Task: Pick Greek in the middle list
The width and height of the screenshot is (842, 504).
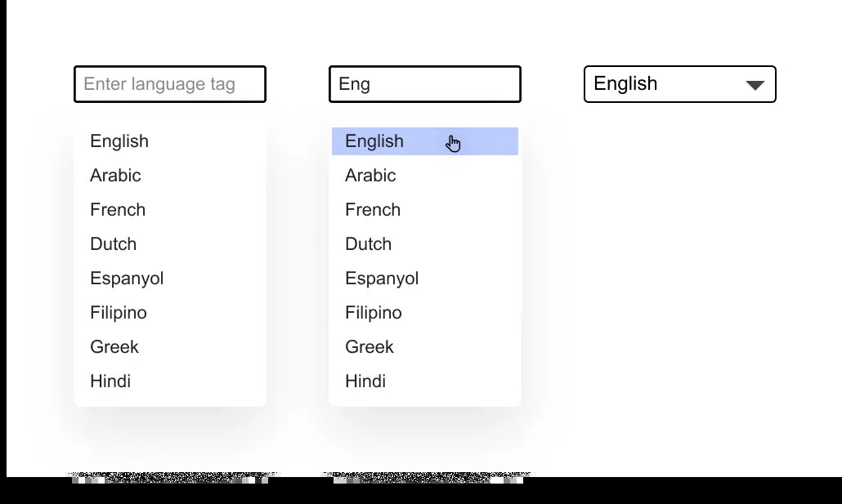Action: point(425,347)
